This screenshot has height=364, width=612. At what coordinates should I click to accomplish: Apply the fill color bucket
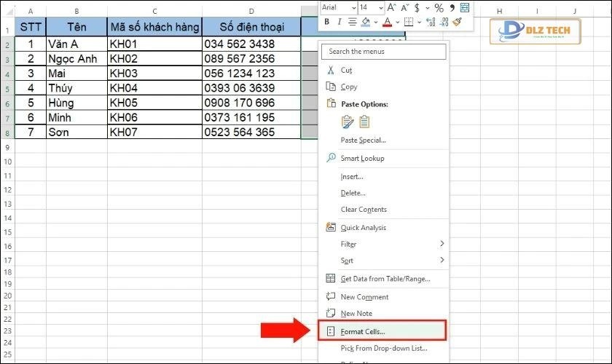pos(366,22)
